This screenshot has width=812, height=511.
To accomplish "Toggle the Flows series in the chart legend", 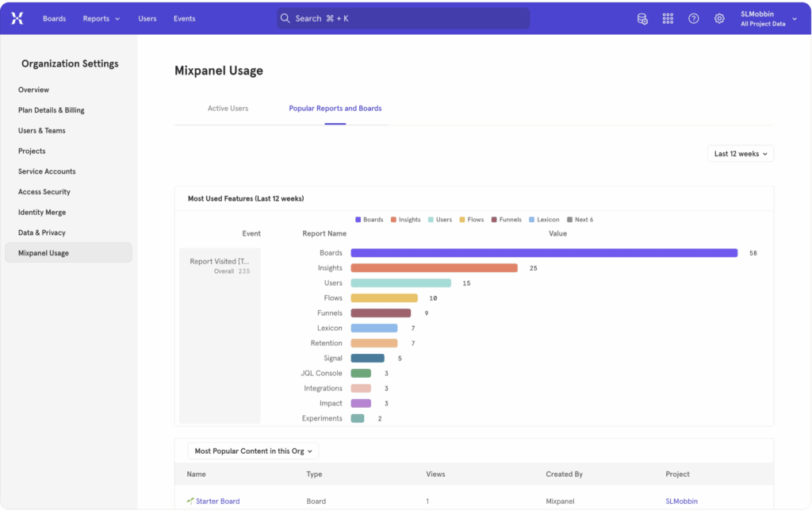I will pyautogui.click(x=472, y=219).
